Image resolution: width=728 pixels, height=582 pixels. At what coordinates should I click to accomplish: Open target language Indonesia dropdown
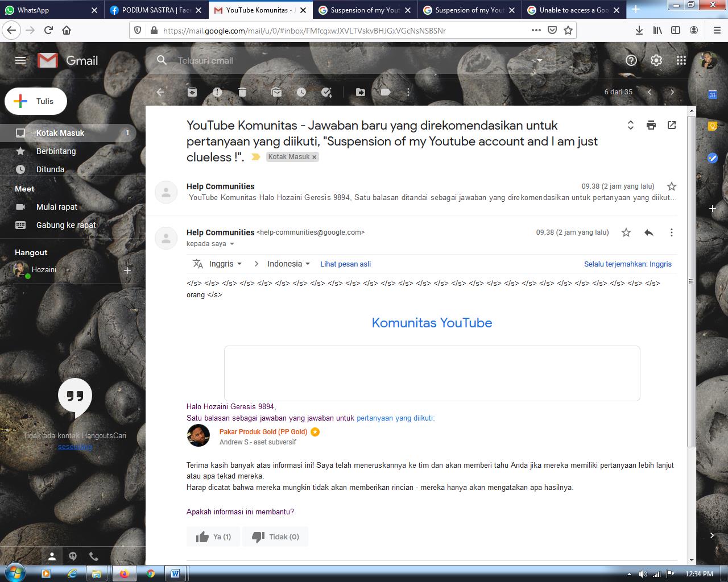pos(289,264)
